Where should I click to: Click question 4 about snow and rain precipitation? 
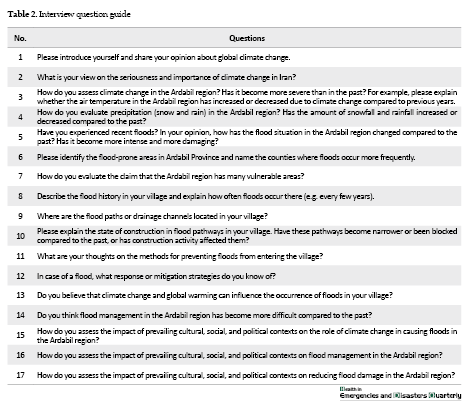pos(247,117)
